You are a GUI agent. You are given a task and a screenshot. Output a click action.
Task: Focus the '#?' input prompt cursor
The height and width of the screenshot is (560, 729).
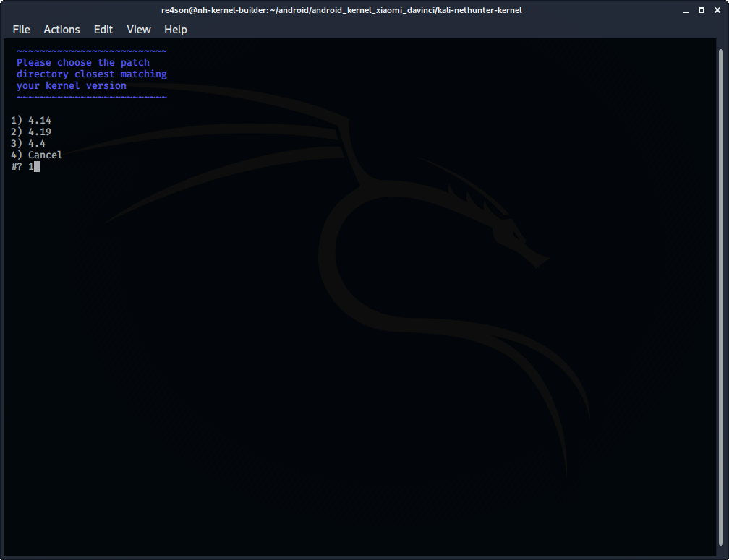pos(35,167)
